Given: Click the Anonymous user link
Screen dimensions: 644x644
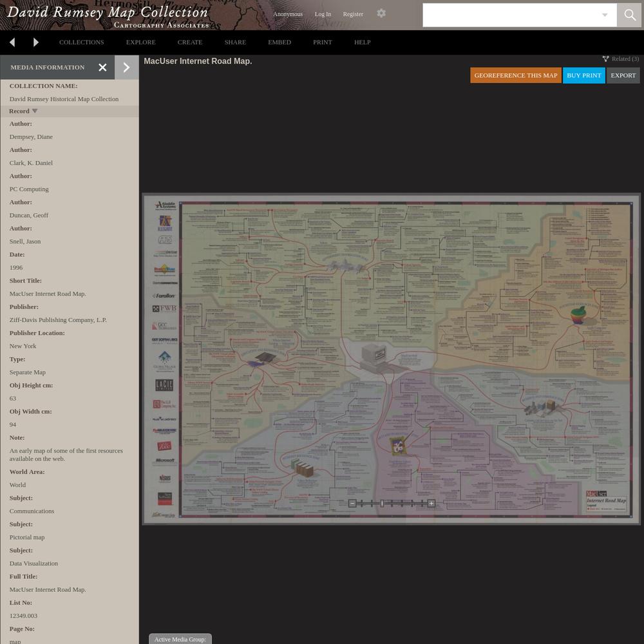Looking at the screenshot, I should (x=288, y=14).
